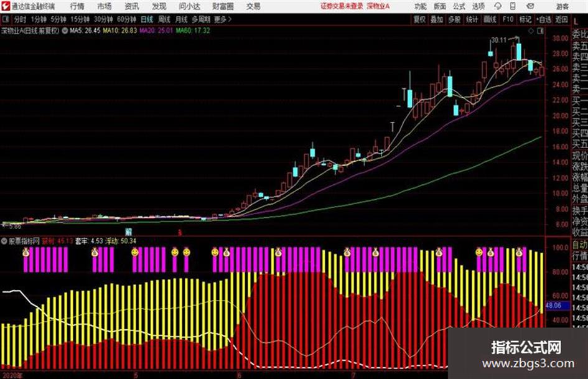588x379 pixels.
Task: Toggle the left panel icon beside 分时
Action: click(x=5, y=19)
